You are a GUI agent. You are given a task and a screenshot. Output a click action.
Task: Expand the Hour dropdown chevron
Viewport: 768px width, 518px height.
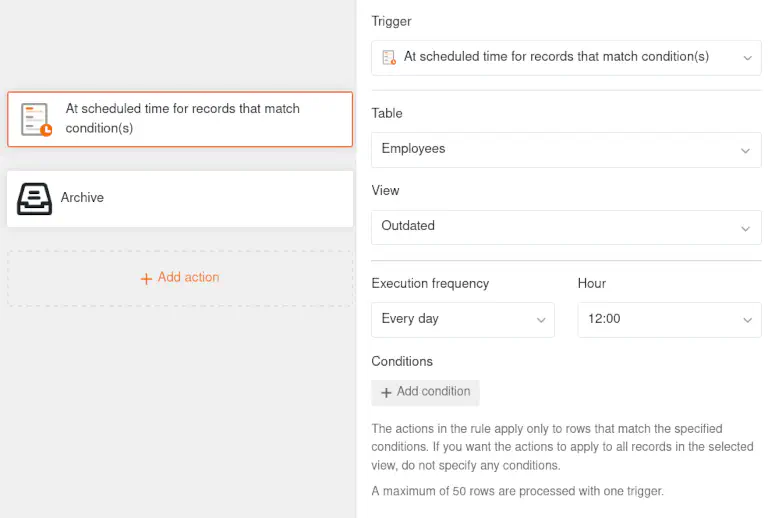coord(746,320)
